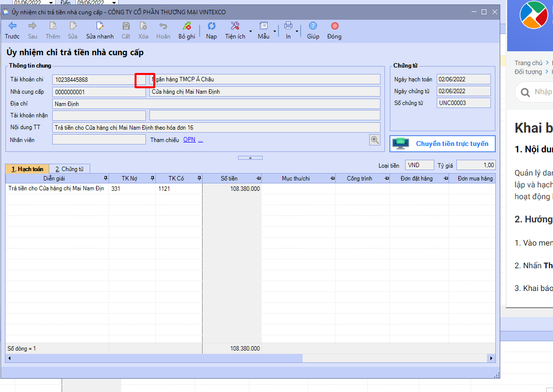Expand the Tiện ích dropdown arrow
This screenshot has height=392, width=553.
point(250,32)
